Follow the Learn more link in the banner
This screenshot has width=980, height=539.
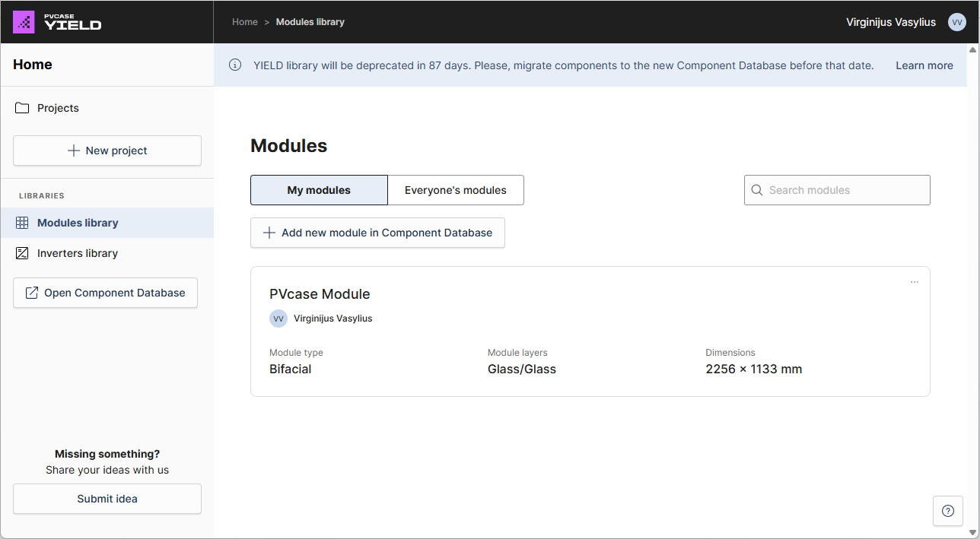(x=924, y=65)
